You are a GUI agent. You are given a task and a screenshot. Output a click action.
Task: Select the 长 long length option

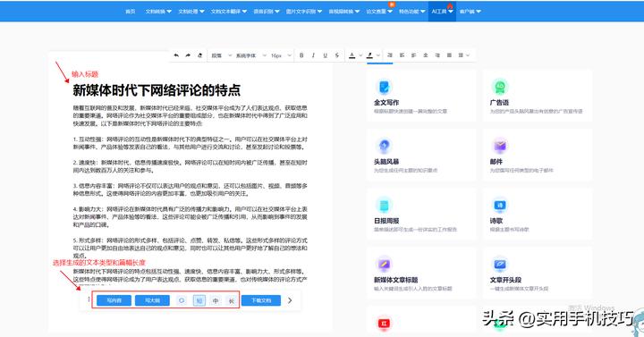coord(232,300)
